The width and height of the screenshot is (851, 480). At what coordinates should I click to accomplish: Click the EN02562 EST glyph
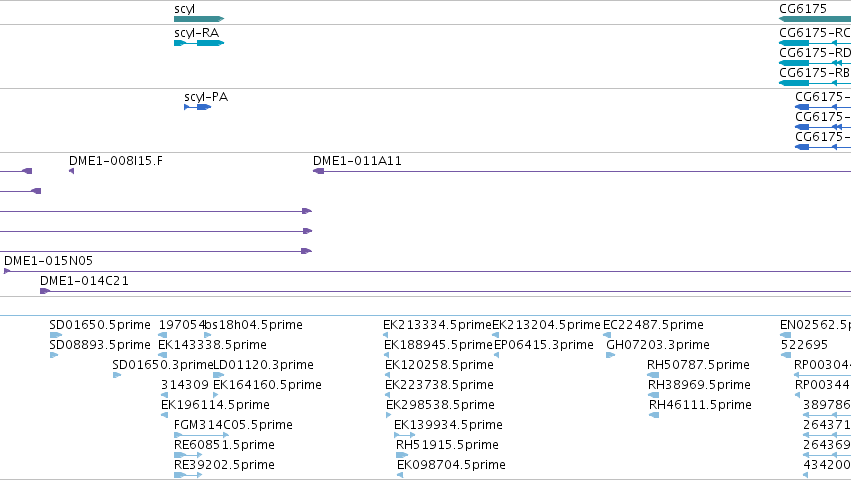point(785,335)
